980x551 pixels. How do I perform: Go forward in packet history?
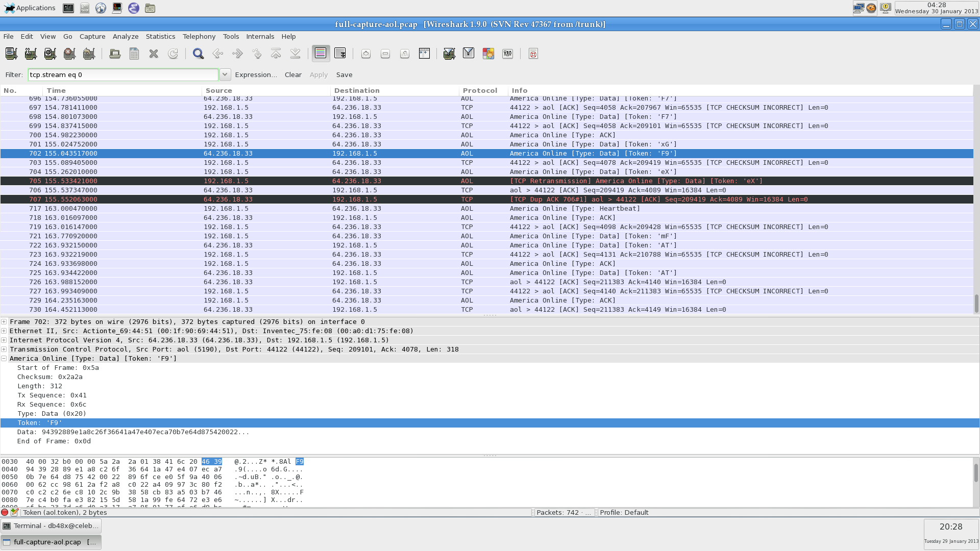tap(237, 54)
